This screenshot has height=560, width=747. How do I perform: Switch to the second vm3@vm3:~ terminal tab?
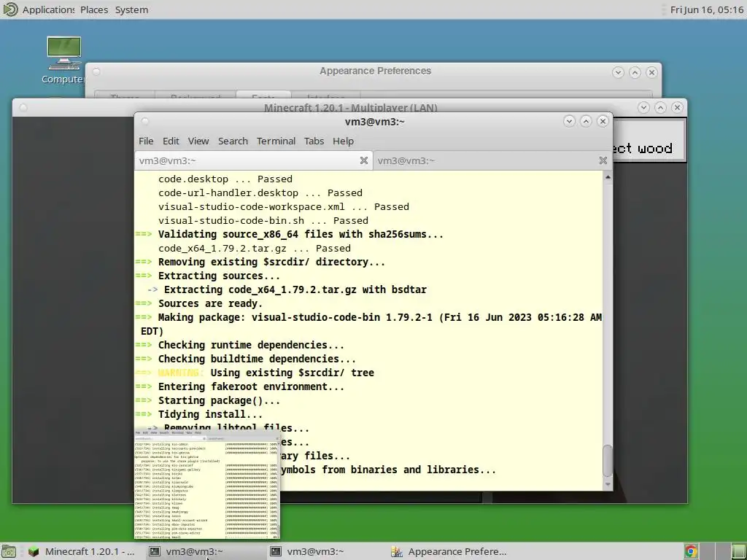point(492,160)
